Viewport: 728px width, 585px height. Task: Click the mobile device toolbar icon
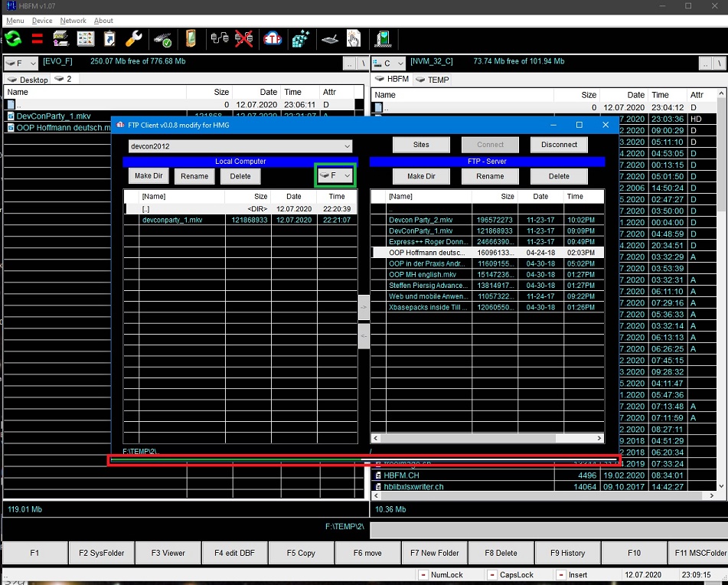click(191, 39)
